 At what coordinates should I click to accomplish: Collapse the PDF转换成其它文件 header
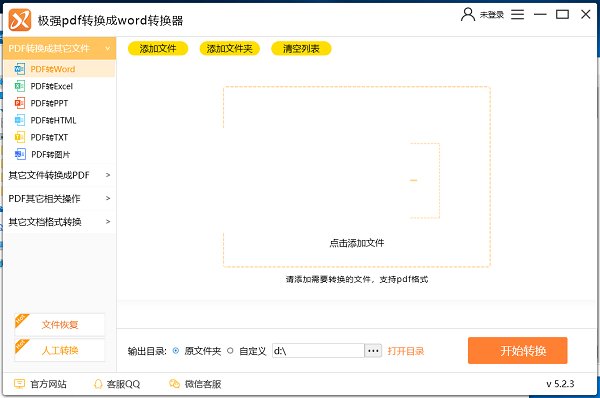(59, 48)
